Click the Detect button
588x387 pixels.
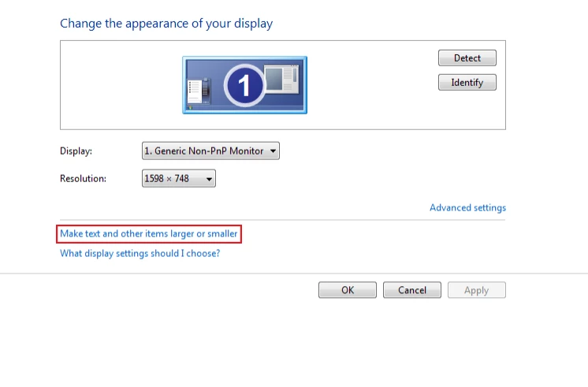tap(467, 58)
